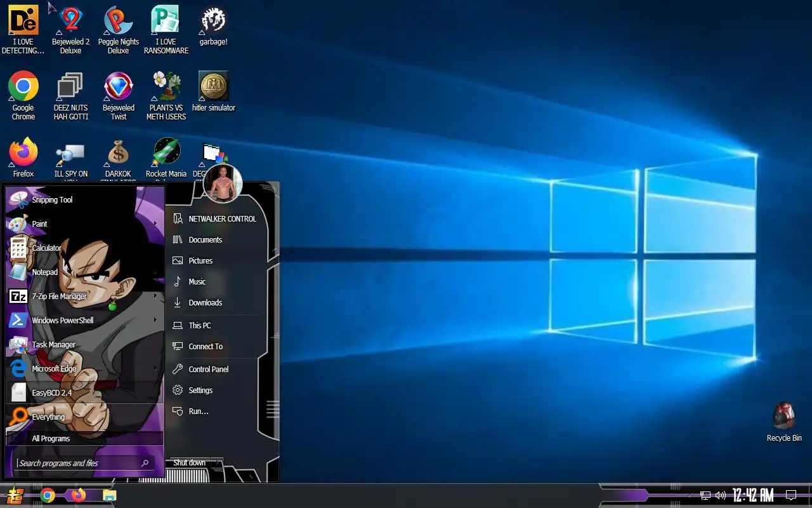812x508 pixels.
Task: Open Control Panel from Start menu
Action: pos(216,370)
